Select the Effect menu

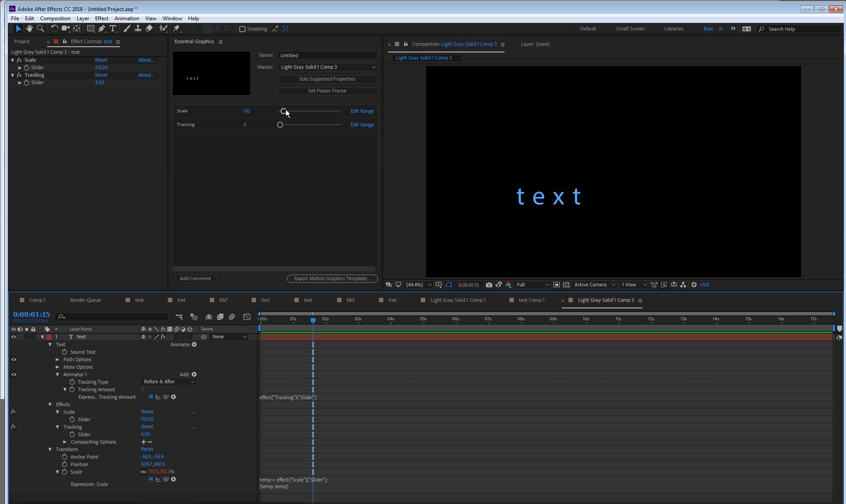101,18
